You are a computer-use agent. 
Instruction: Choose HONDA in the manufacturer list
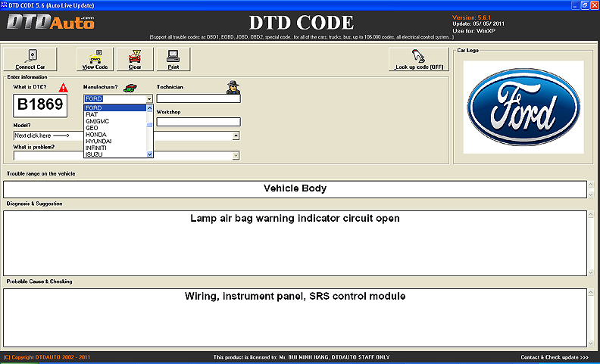(115, 135)
